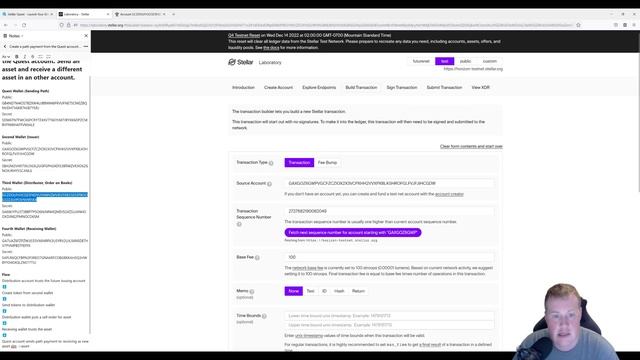Image resolution: width=640 pixels, height=360 pixels.
Task: Switch to the Account browser tab
Action: click(x=140, y=14)
